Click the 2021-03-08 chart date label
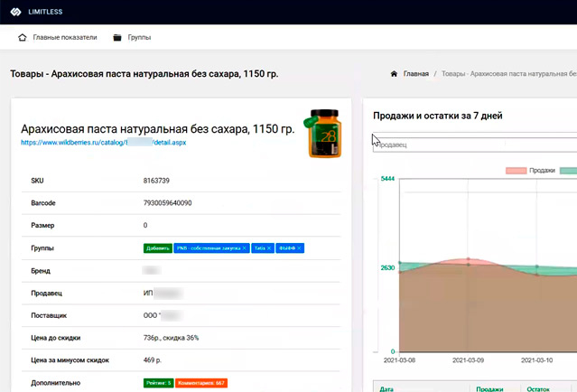Screen dimensions: 577x392 400,360
